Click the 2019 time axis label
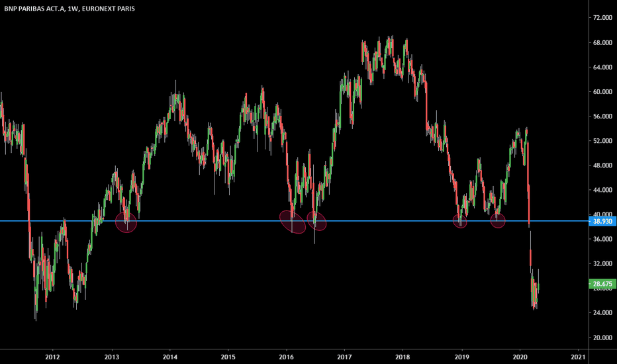 [x=461, y=357]
